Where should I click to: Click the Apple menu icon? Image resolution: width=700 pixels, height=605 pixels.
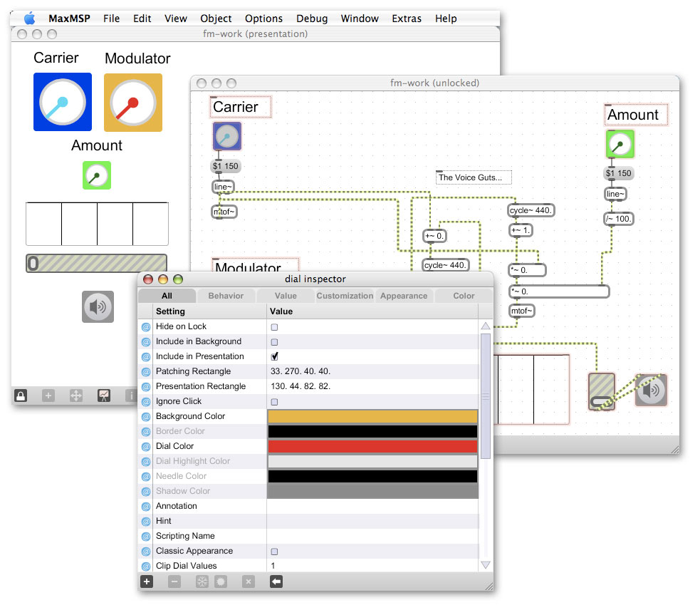[30, 19]
